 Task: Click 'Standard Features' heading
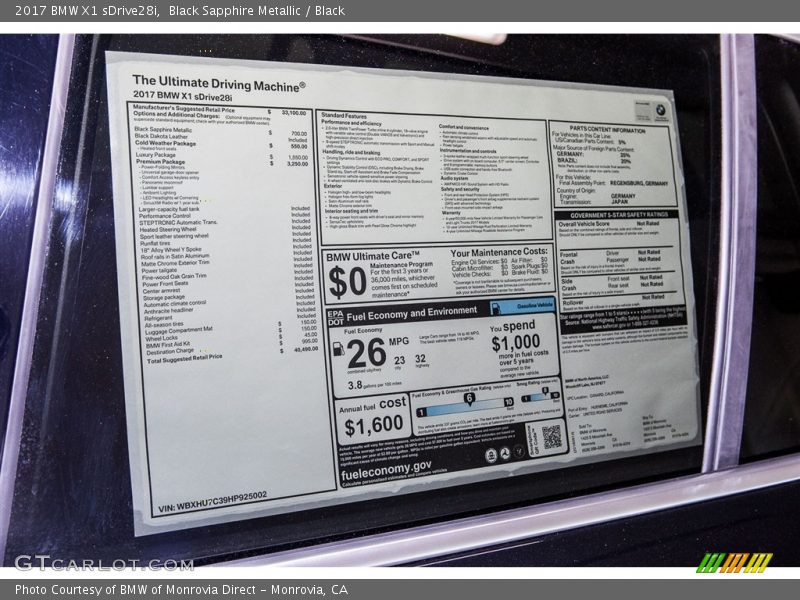344,115
